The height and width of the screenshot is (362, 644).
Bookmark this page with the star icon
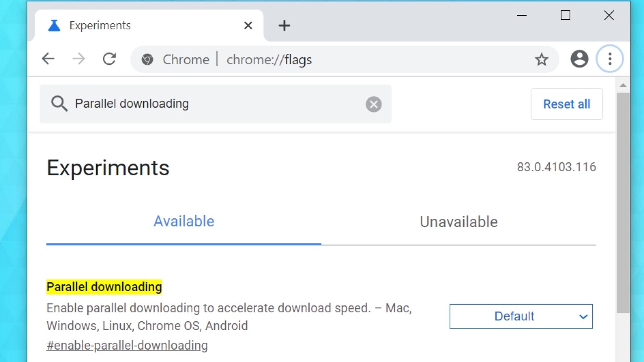point(542,59)
